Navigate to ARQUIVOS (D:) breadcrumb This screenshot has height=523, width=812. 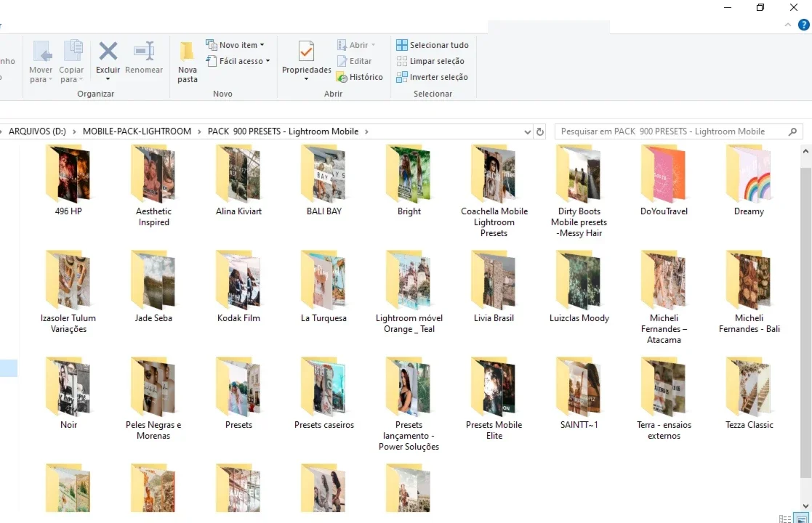[x=37, y=131]
